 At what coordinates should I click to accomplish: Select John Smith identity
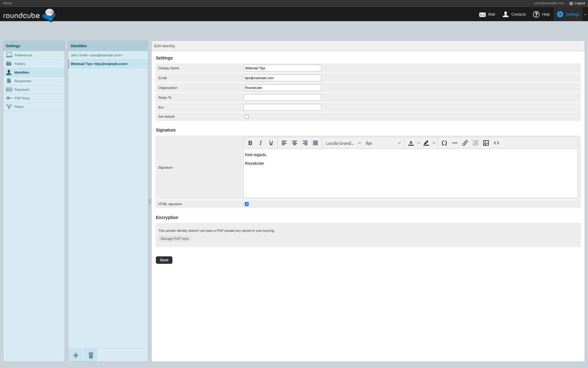(108, 55)
